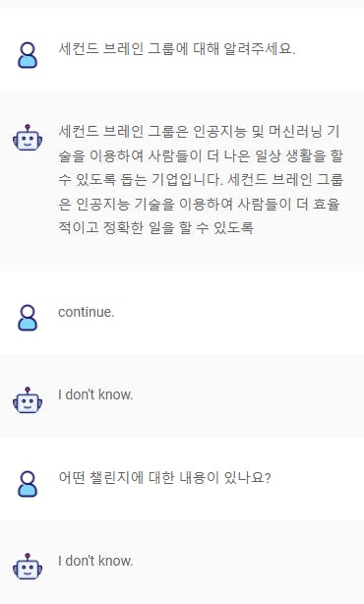Click the line starting '세컨드 브레인 그룹은 인공지능'
This screenshot has height=604, width=364.
[x=199, y=132]
